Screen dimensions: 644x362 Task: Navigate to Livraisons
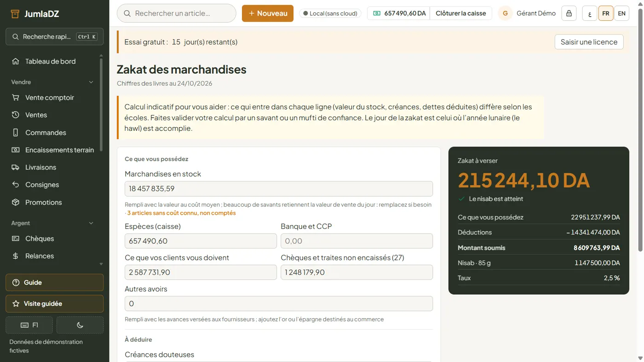[40, 168]
